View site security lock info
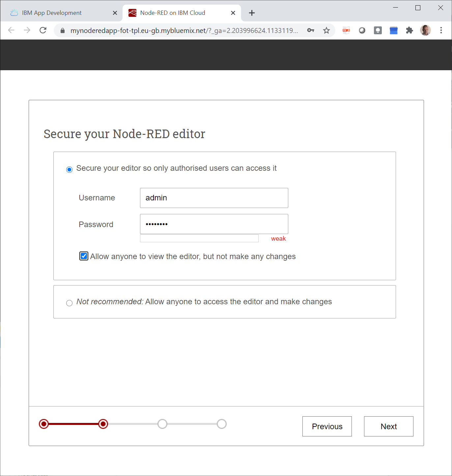The width and height of the screenshot is (452, 476). [63, 31]
